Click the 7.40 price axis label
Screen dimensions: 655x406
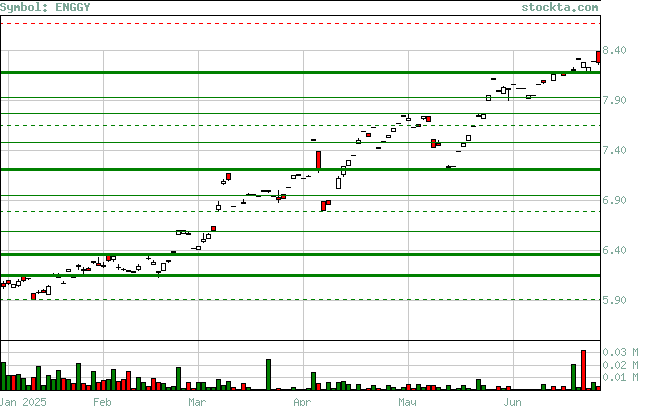coord(614,150)
